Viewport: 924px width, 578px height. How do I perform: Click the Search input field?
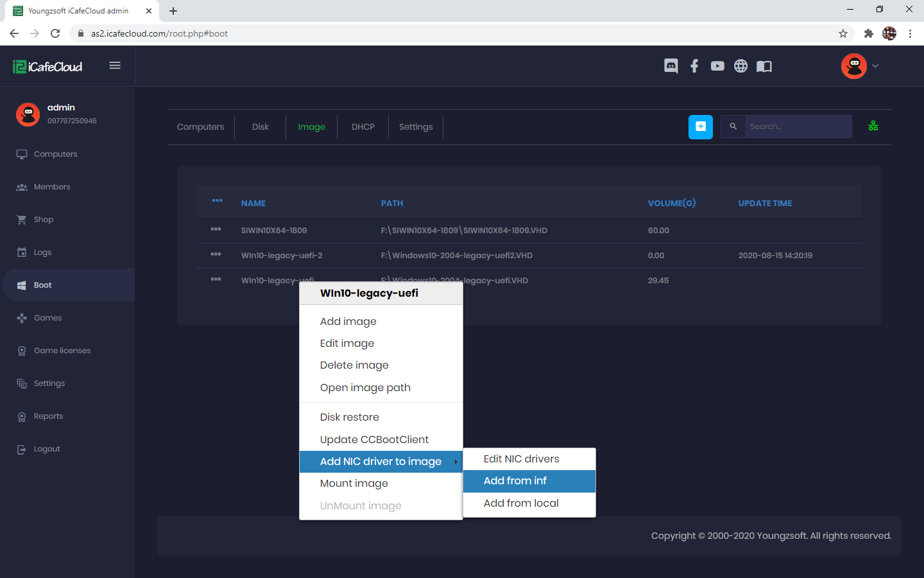pos(798,127)
